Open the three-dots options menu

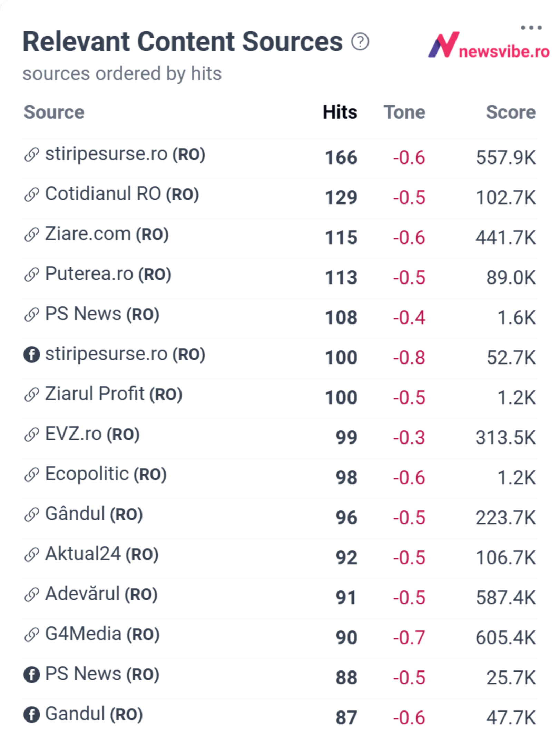tap(531, 28)
